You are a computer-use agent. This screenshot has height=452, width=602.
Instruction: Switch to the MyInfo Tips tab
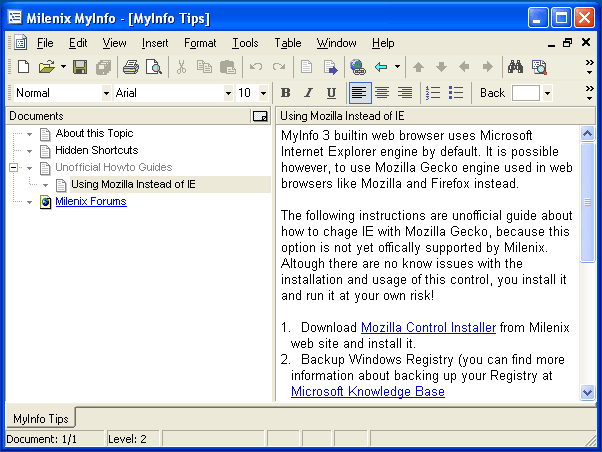click(40, 418)
